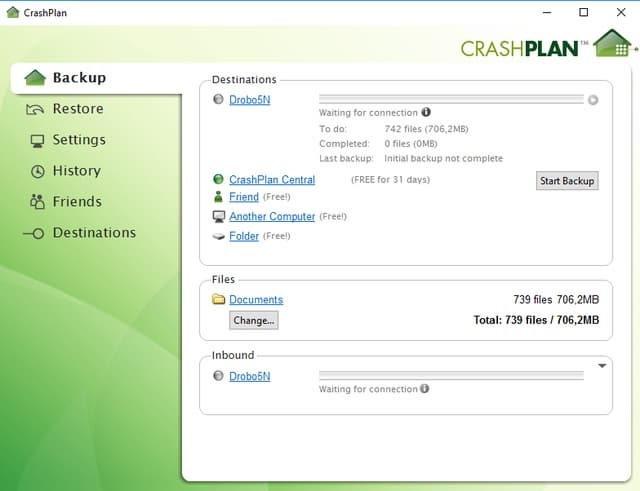
Task: Click the Restore arrow icon
Action: (x=35, y=109)
